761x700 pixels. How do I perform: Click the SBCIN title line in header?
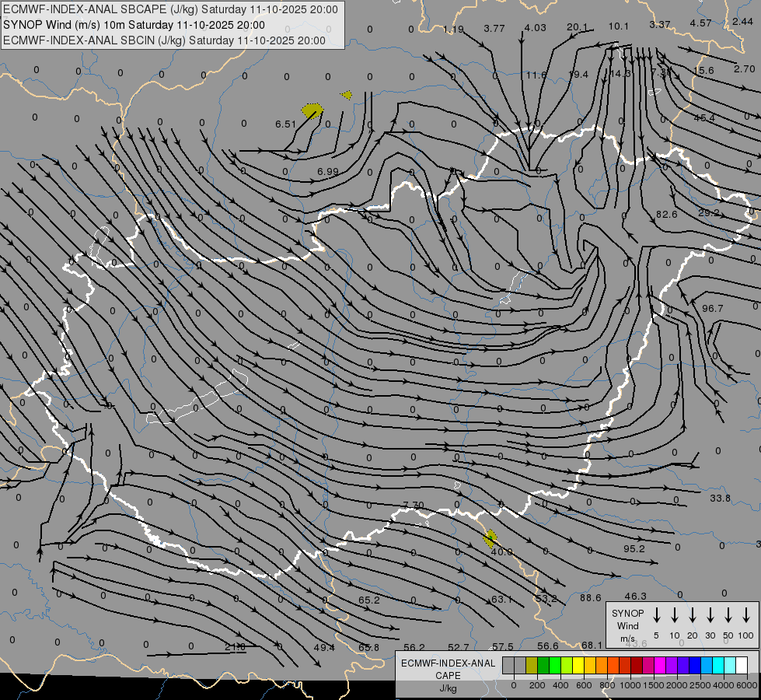tap(164, 40)
